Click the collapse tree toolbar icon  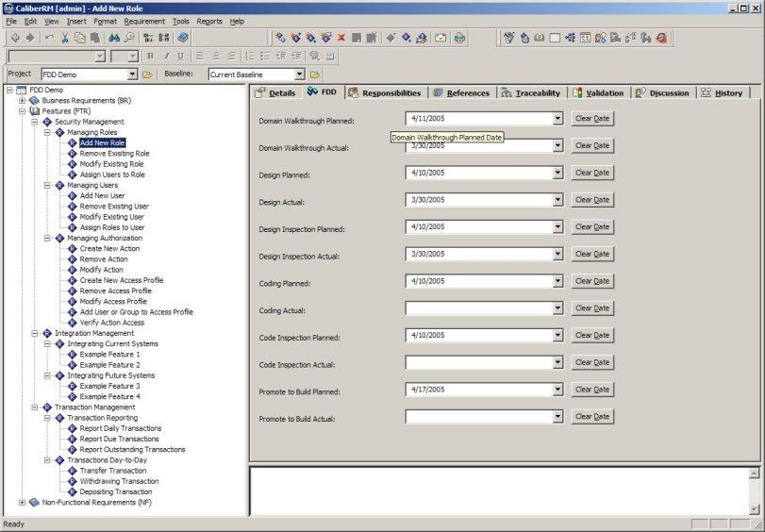[x=163, y=38]
